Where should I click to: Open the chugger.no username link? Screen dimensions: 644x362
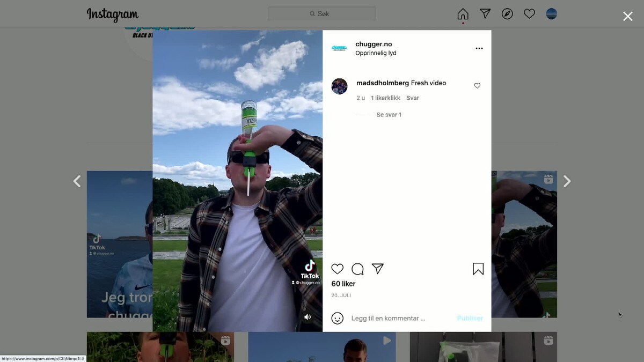point(374,44)
